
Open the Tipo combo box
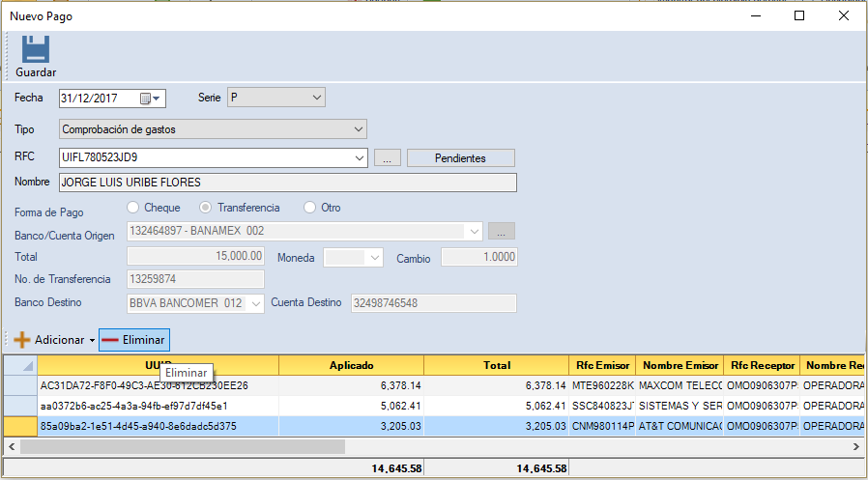click(359, 128)
